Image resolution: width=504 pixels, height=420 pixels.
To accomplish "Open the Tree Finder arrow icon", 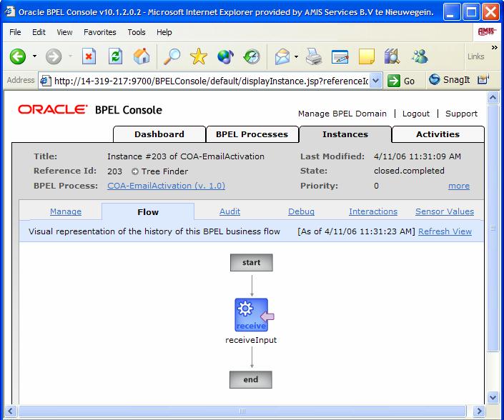I will coord(135,171).
